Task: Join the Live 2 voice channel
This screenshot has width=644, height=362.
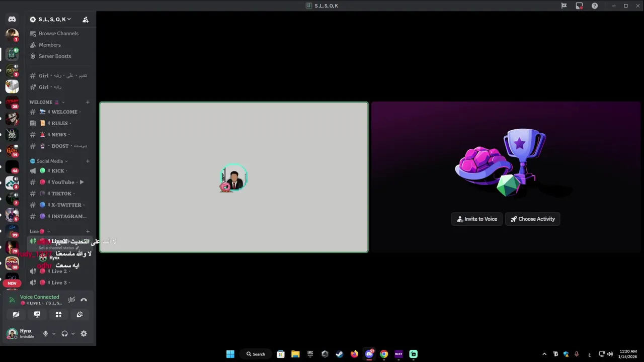Action: [60, 271]
